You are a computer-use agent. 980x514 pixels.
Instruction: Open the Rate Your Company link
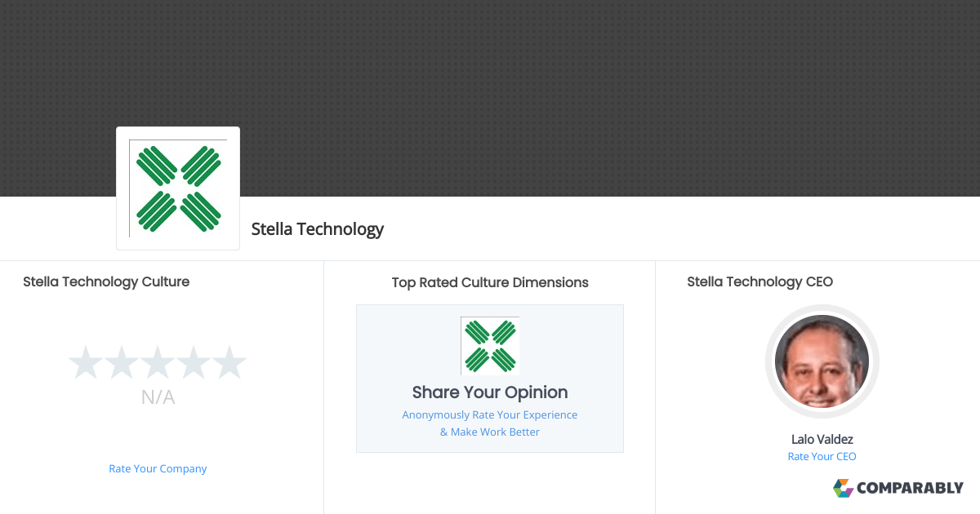pos(158,468)
